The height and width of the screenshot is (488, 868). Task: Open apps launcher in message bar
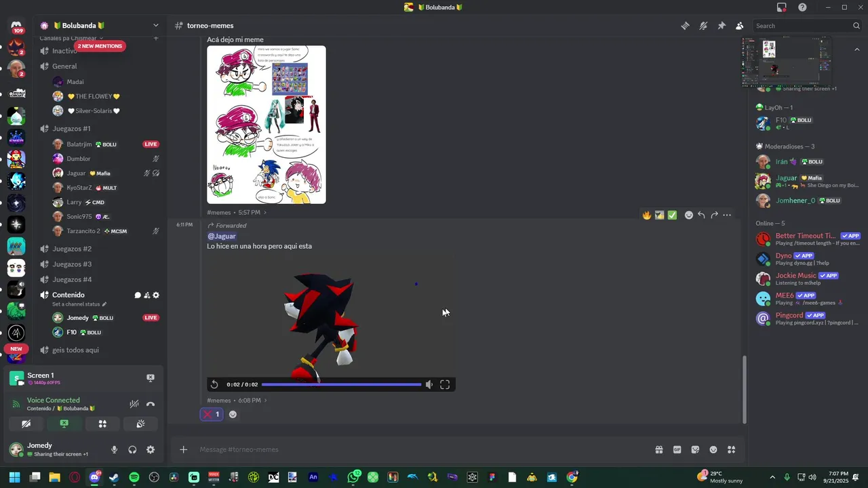click(x=731, y=449)
